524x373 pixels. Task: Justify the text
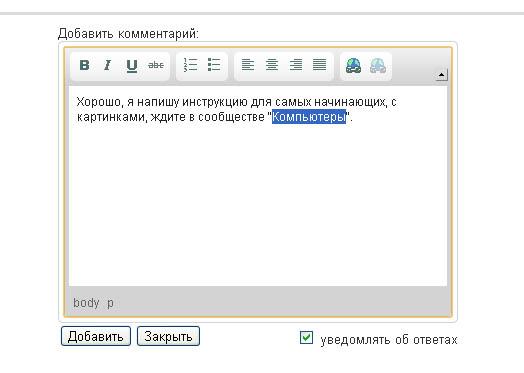pos(319,65)
